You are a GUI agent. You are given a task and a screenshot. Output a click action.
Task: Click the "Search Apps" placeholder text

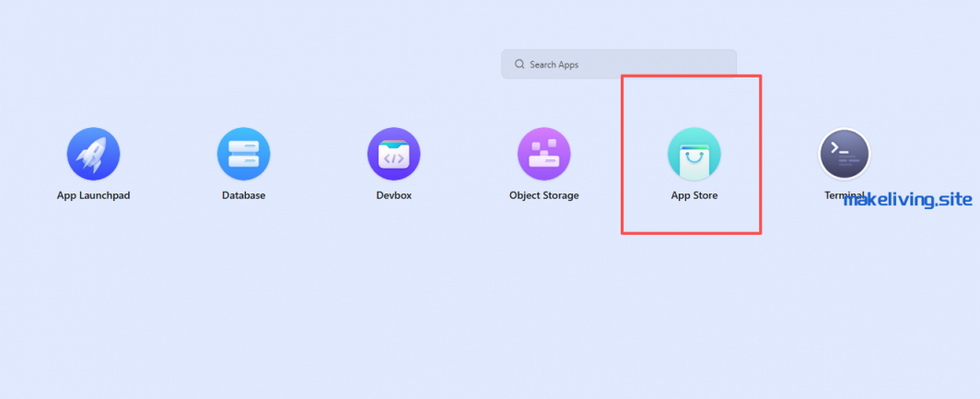(x=554, y=65)
